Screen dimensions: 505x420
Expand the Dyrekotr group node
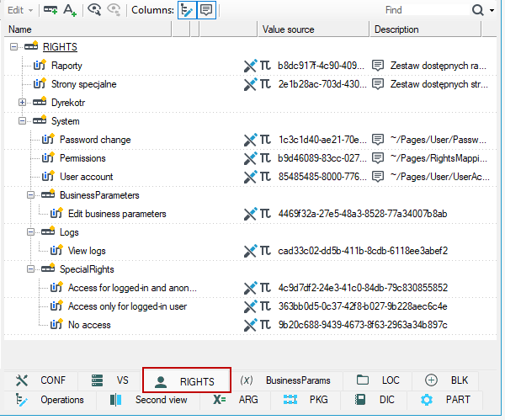[22, 103]
